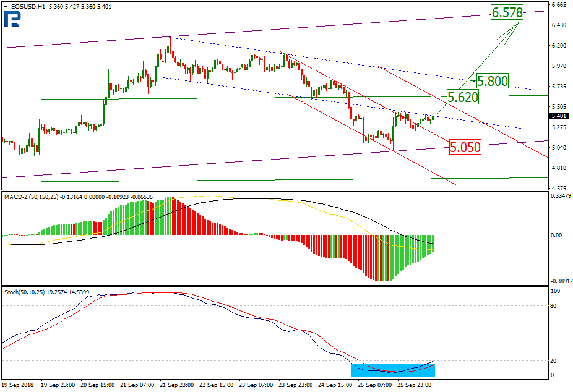Click the 25 Sep 07:00 time axis marker

tap(374, 385)
